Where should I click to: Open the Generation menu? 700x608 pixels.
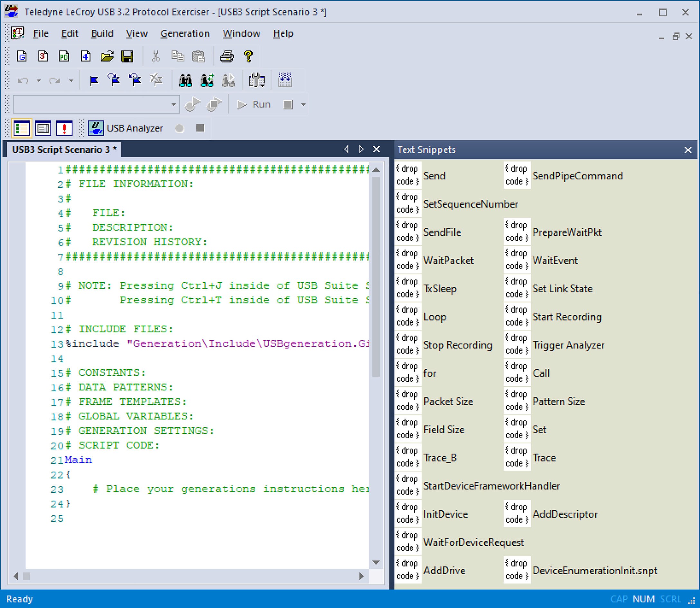click(185, 33)
